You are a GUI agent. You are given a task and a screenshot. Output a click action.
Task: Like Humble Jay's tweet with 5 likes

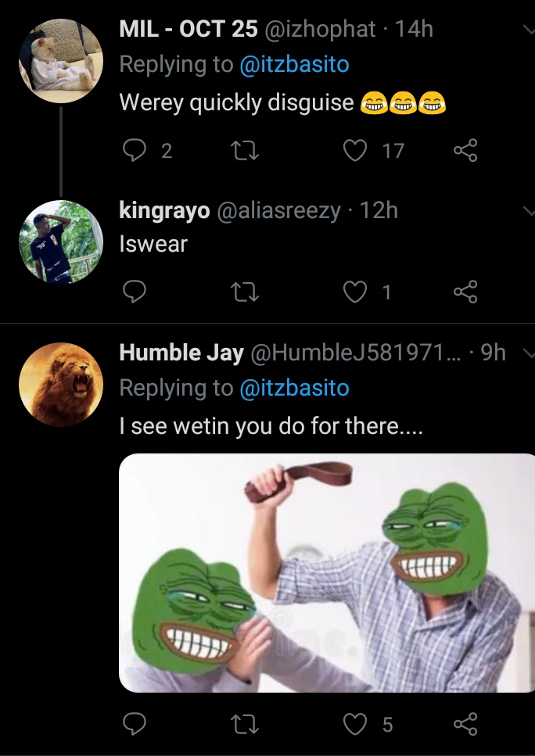click(x=357, y=724)
